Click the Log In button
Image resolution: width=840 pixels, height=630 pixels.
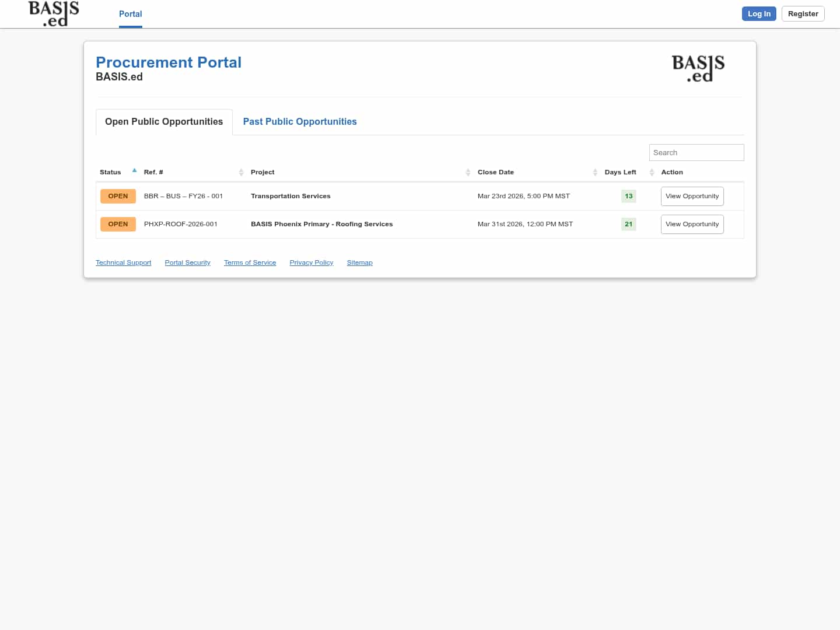(x=759, y=13)
